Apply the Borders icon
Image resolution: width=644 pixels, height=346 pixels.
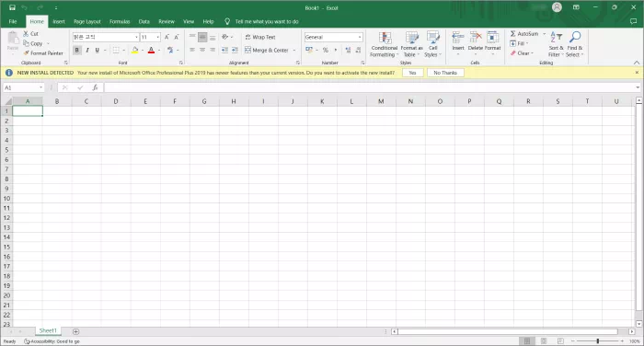[x=116, y=50]
